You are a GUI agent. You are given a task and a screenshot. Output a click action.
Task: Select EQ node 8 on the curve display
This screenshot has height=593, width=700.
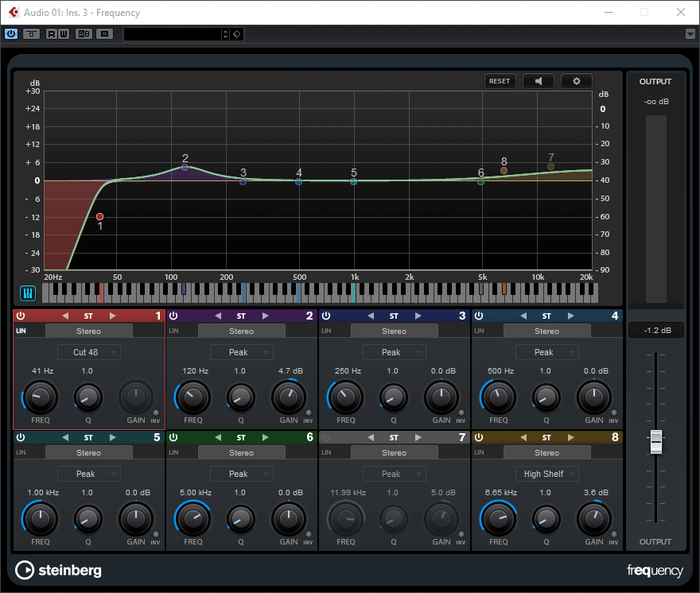504,170
